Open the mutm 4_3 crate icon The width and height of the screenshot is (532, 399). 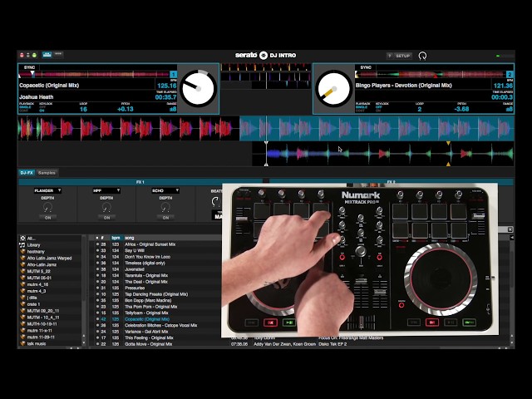click(x=22, y=291)
